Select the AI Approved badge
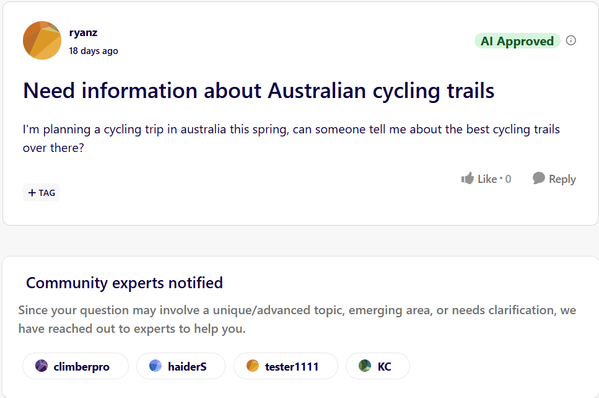 (517, 41)
